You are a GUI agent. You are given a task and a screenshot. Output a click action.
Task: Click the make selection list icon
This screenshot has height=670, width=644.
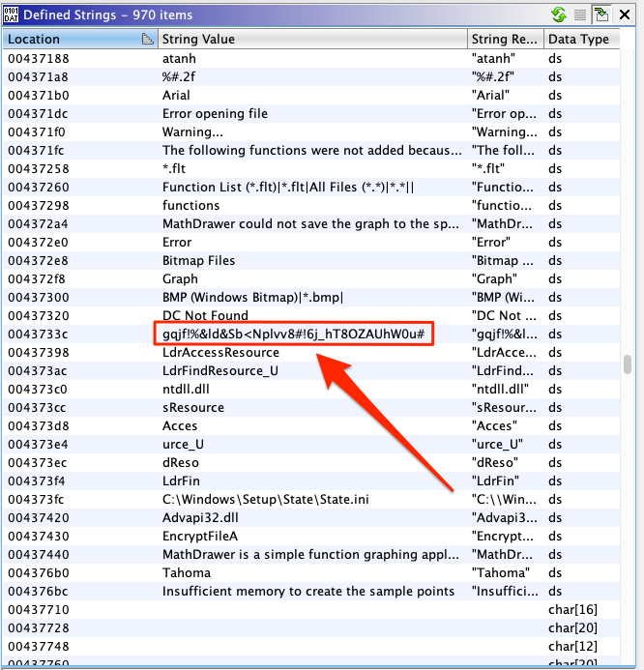pyautogui.click(x=580, y=15)
